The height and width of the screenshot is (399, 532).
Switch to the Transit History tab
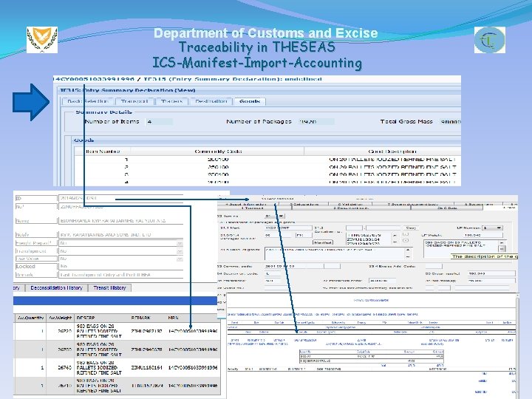click(x=109, y=287)
